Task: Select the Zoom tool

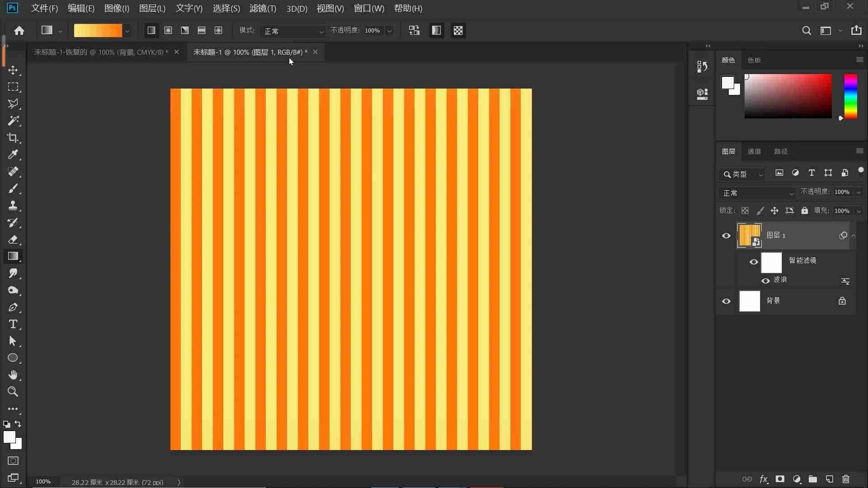Action: click(x=13, y=392)
